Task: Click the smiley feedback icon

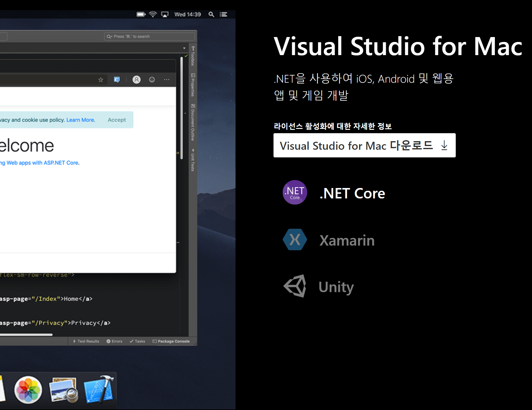Action: coord(152,80)
